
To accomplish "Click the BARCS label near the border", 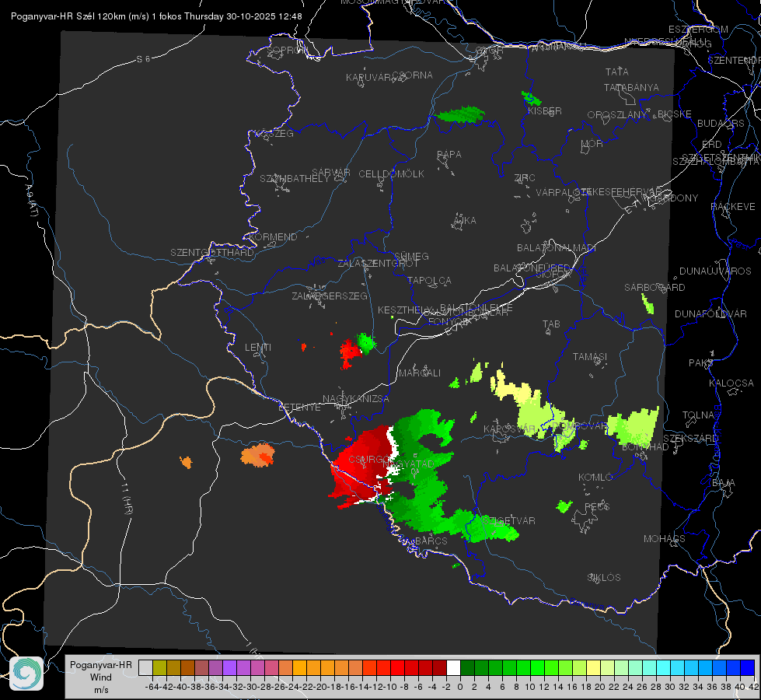I will point(431,541).
